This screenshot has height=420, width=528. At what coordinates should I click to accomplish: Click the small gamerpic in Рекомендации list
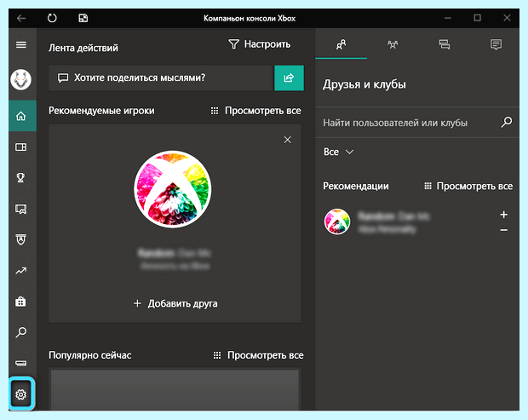click(x=337, y=222)
